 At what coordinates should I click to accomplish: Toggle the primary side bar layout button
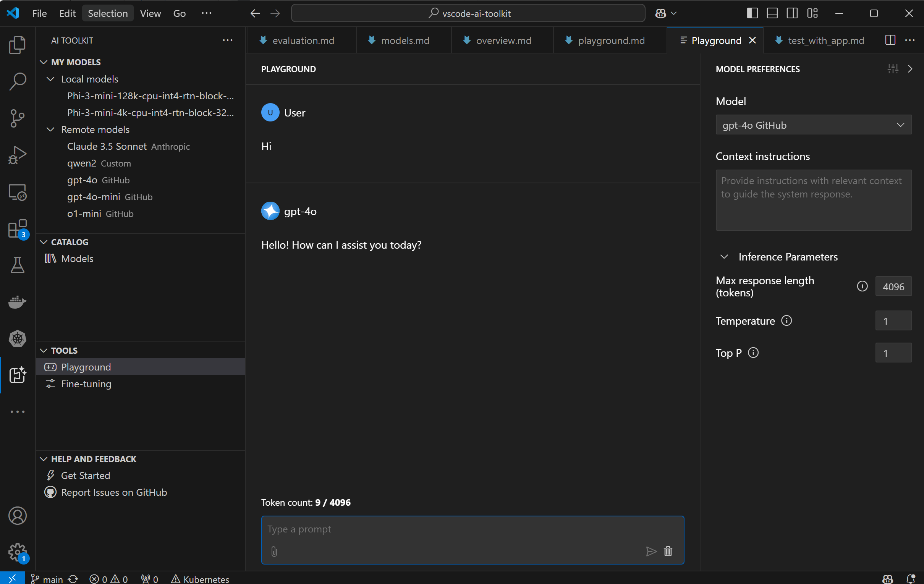click(752, 13)
